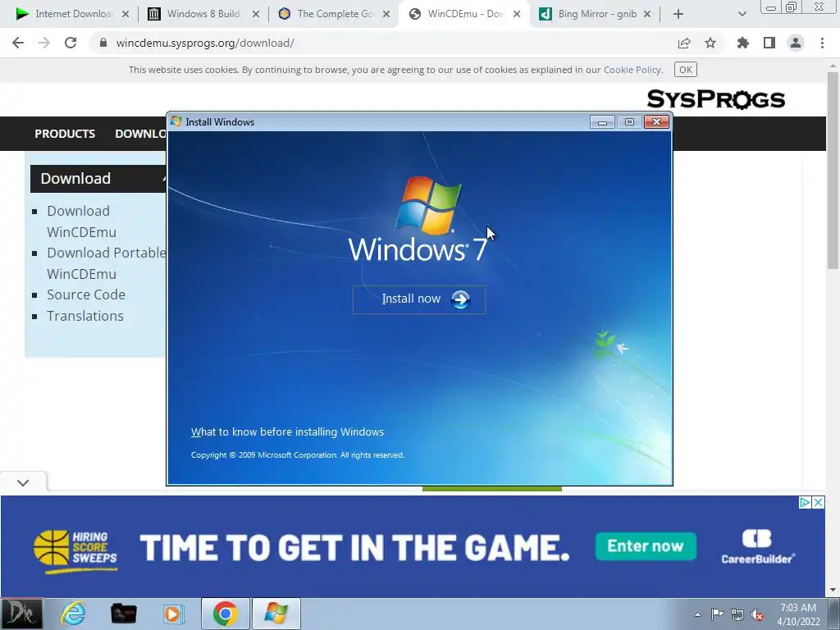Collapse the ad with chevron button

click(x=23, y=482)
